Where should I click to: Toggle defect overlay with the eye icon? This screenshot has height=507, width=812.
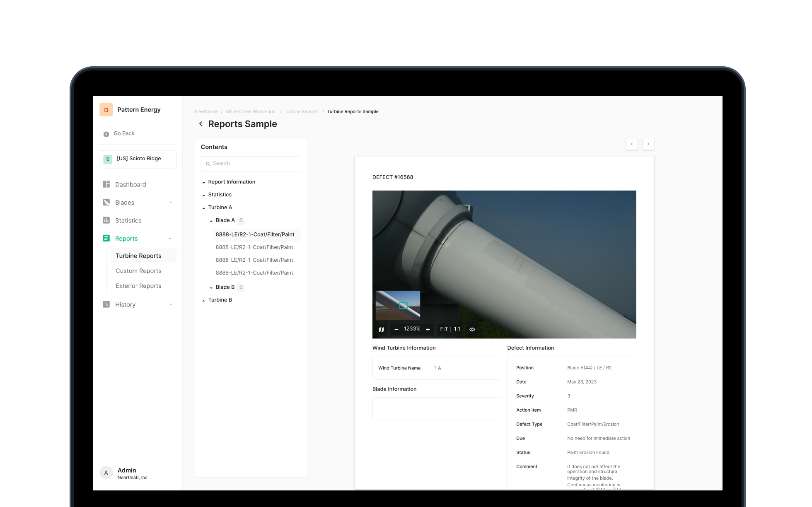pyautogui.click(x=472, y=329)
